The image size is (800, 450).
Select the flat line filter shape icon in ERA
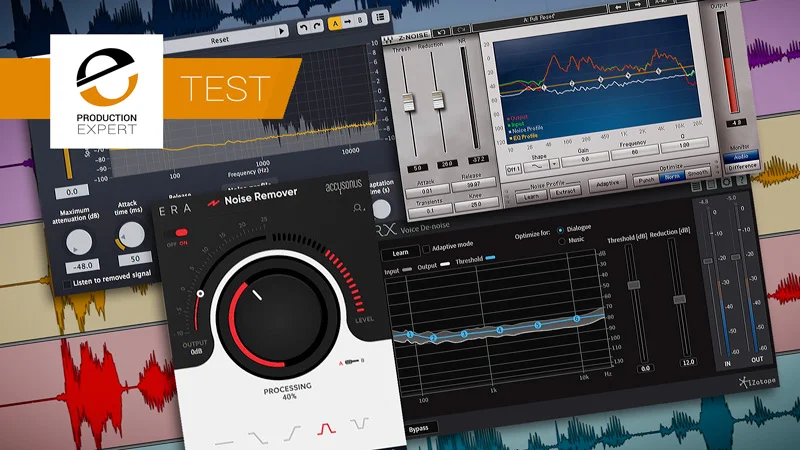(x=224, y=442)
